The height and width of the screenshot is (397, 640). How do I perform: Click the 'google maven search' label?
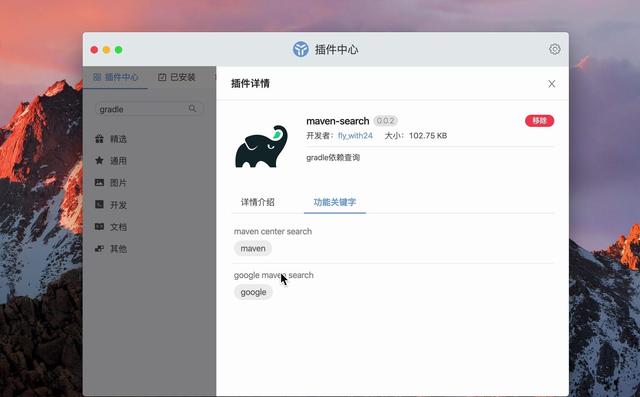pos(273,275)
